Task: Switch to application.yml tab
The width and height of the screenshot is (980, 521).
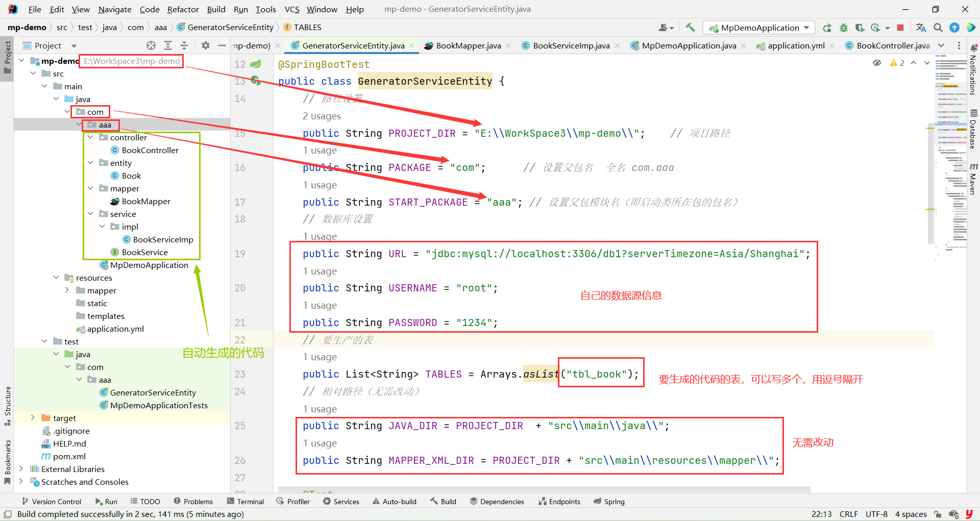Action: click(x=796, y=45)
